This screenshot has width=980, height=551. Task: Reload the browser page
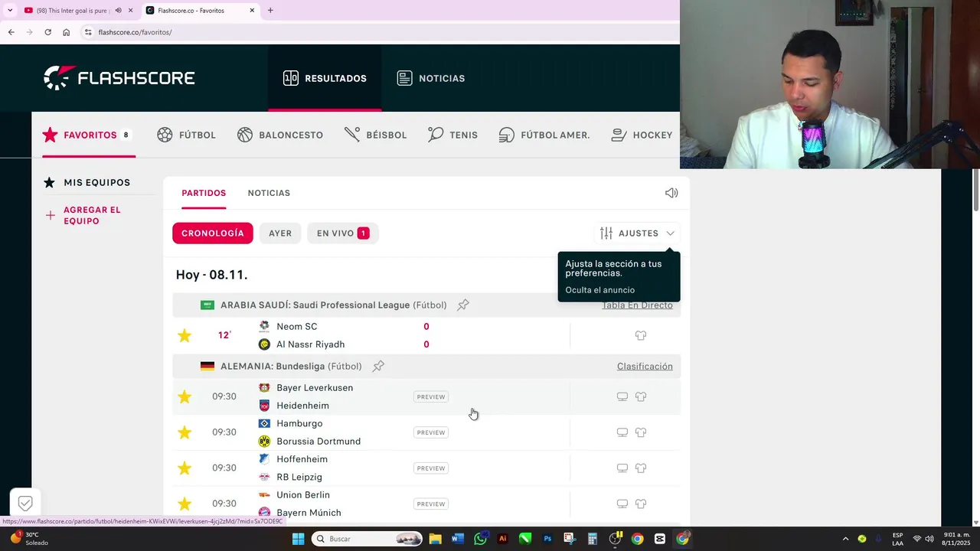(x=47, y=32)
